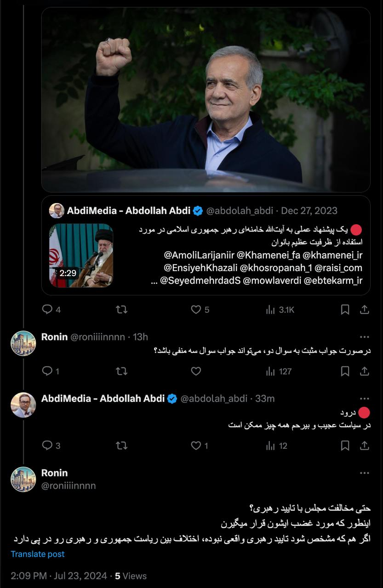The height and width of the screenshot is (588, 383).
Task: Like the top post with 5 likes
Action: pyautogui.click(x=196, y=310)
